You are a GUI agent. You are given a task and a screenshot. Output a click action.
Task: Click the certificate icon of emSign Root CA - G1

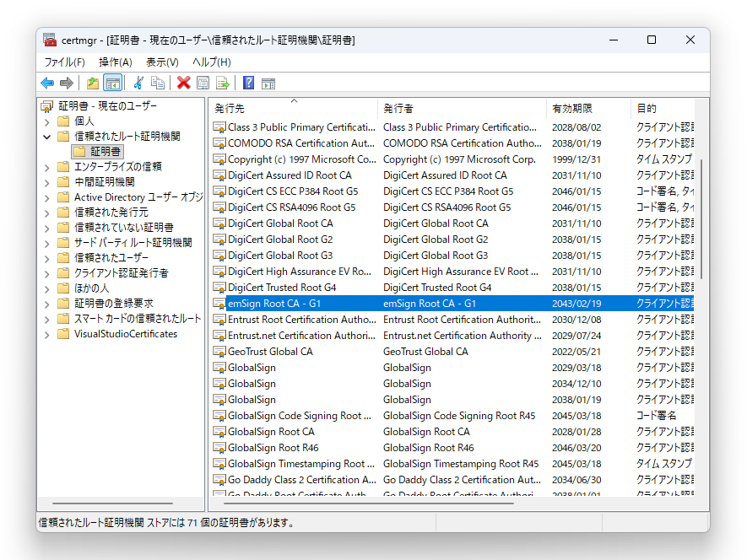pyautogui.click(x=219, y=304)
